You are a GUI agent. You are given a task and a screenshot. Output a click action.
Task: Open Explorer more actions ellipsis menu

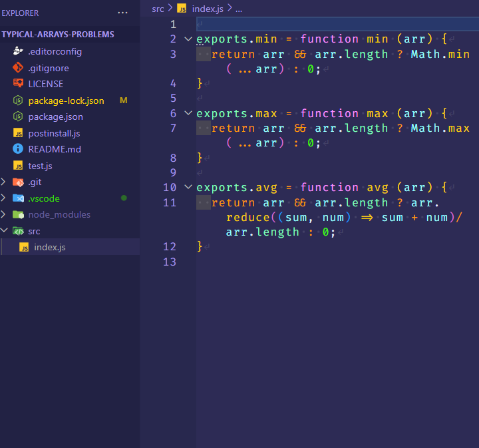point(122,13)
